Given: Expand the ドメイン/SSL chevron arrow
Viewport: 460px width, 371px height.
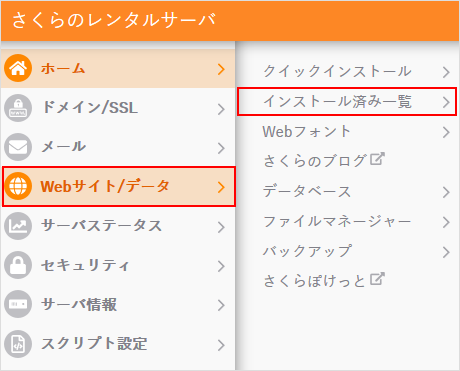Looking at the screenshot, I should click(x=221, y=109).
